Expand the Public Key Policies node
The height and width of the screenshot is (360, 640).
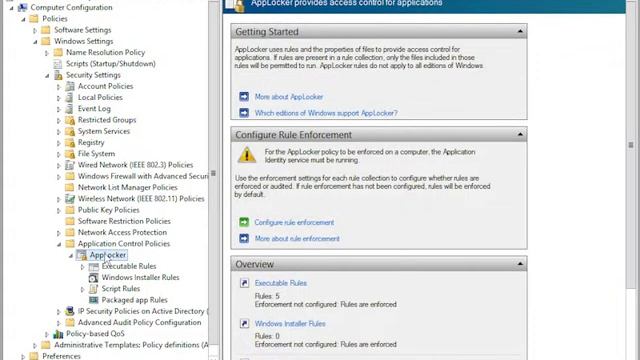59,210
